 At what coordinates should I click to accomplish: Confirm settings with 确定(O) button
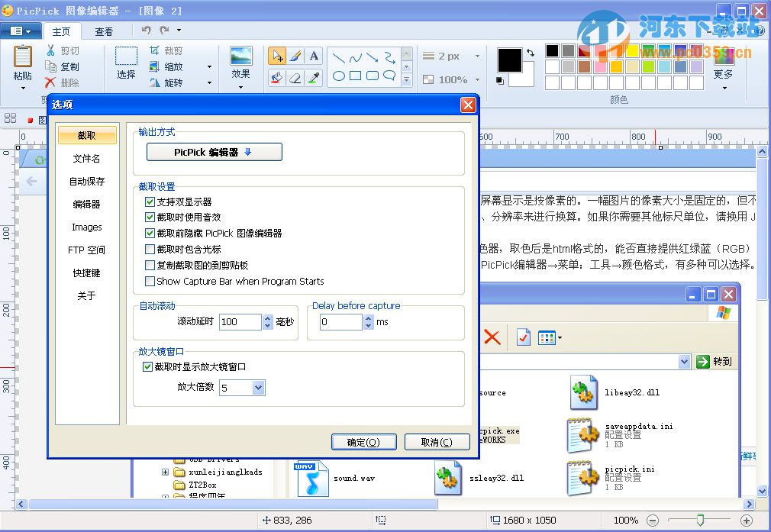tap(363, 441)
